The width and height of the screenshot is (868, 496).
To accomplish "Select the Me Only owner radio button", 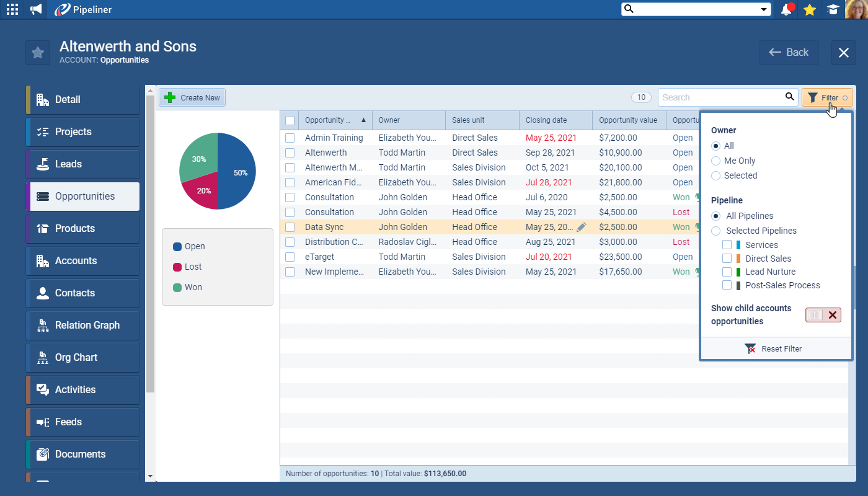I will click(716, 161).
